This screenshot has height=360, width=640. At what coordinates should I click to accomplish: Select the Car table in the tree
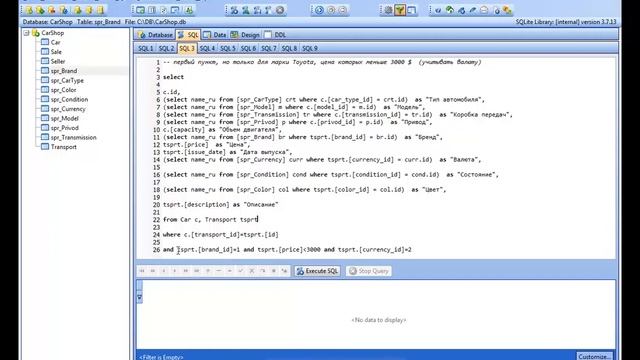56,42
